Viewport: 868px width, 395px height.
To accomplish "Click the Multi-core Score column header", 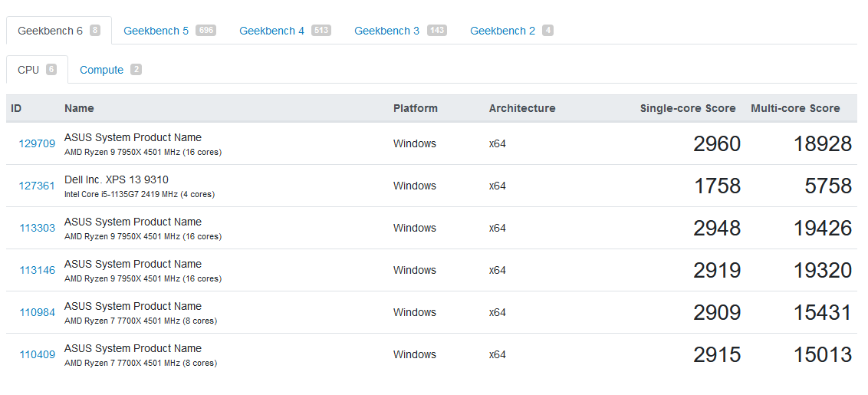I will pos(795,109).
